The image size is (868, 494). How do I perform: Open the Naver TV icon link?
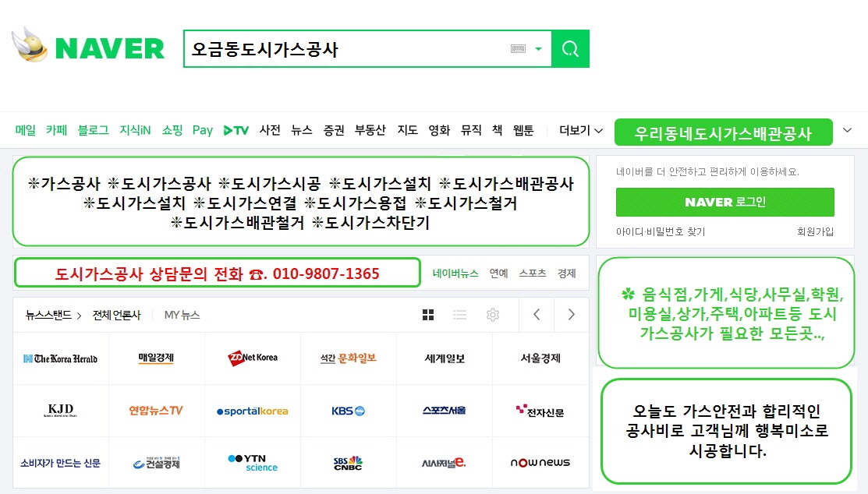236,131
